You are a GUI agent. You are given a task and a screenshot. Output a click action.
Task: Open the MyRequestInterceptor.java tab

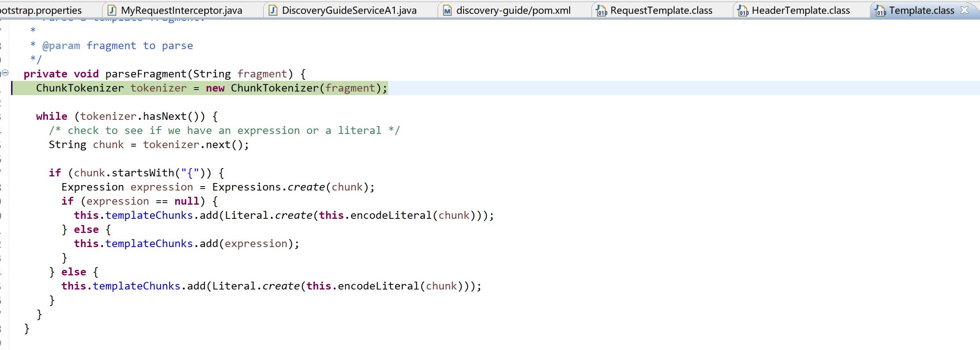click(181, 11)
